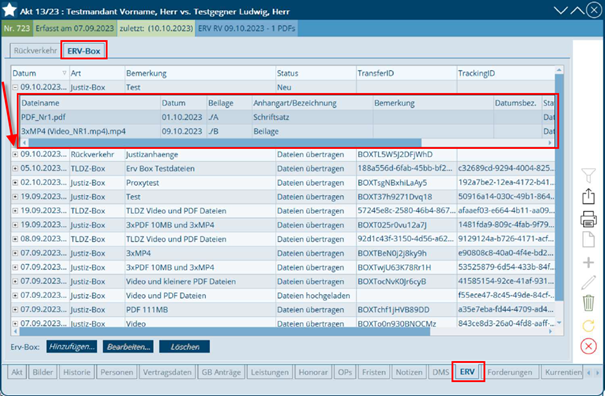Image resolution: width=605 pixels, height=396 pixels.
Task: Click the nested files table horizontal scrollbar
Action: (225, 143)
